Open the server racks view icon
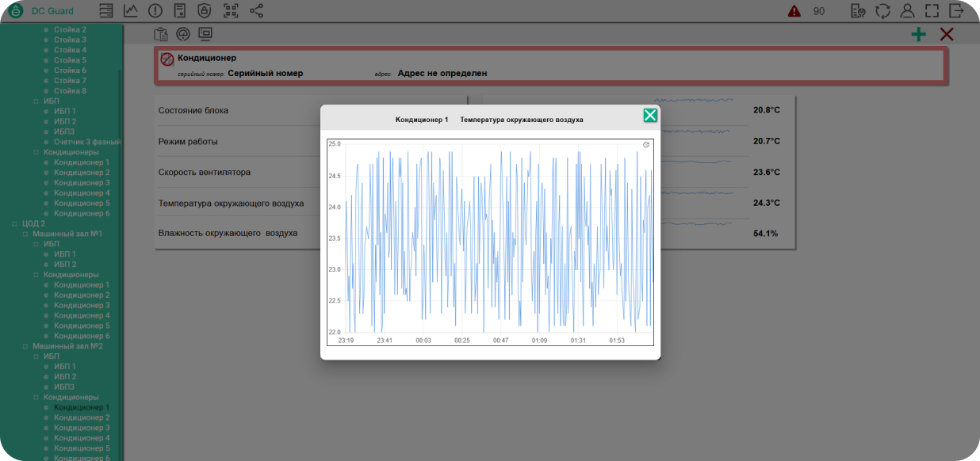 coord(106,11)
